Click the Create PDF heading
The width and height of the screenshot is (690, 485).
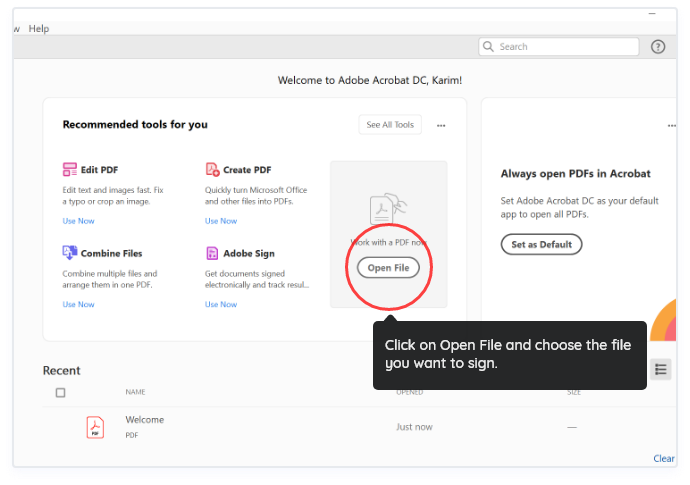click(x=247, y=170)
